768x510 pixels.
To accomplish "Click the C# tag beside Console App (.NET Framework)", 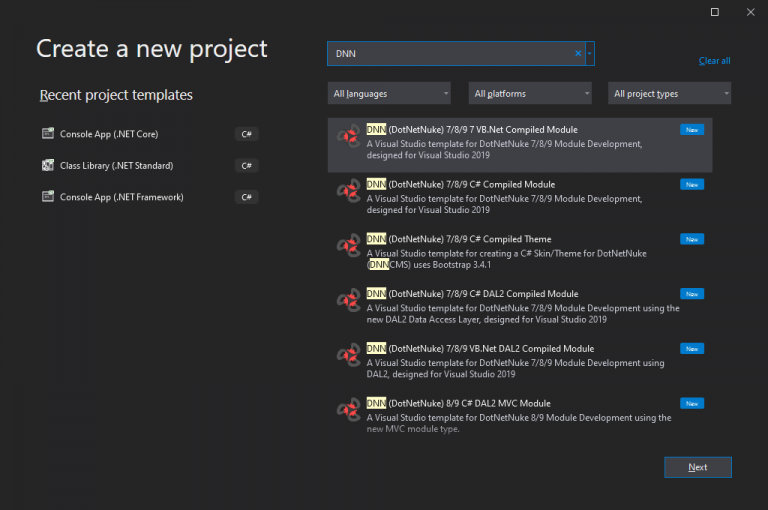I will coord(246,197).
